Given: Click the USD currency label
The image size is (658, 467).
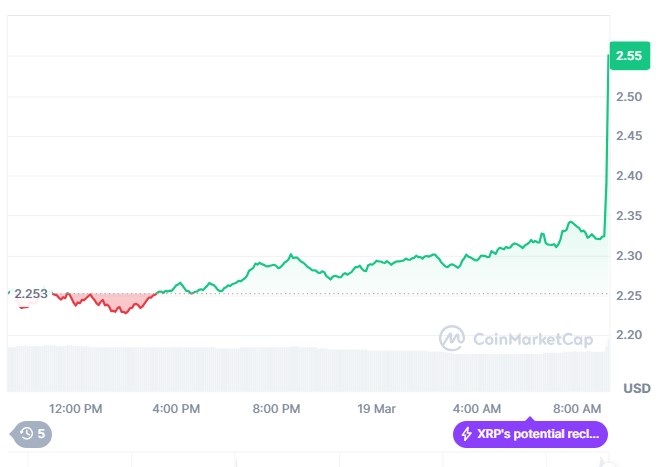Looking at the screenshot, I should pyautogui.click(x=636, y=387).
